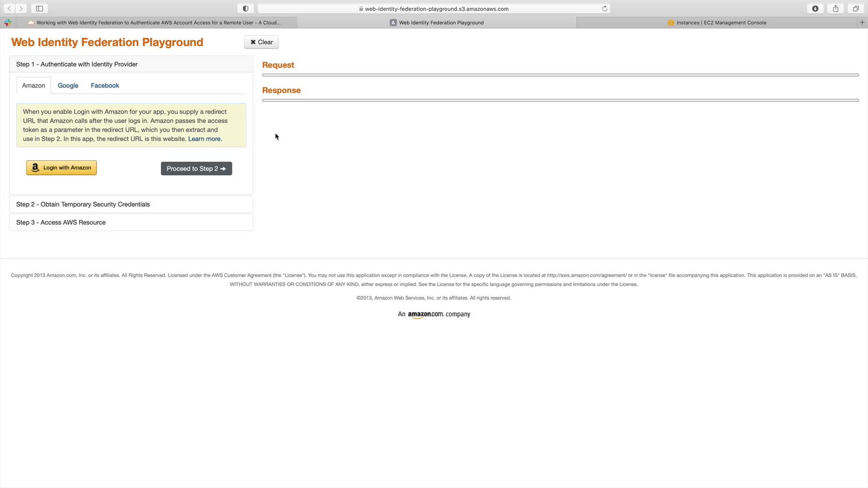Show tab overview in Safari
This screenshot has width=868, height=488.
(x=856, y=8)
